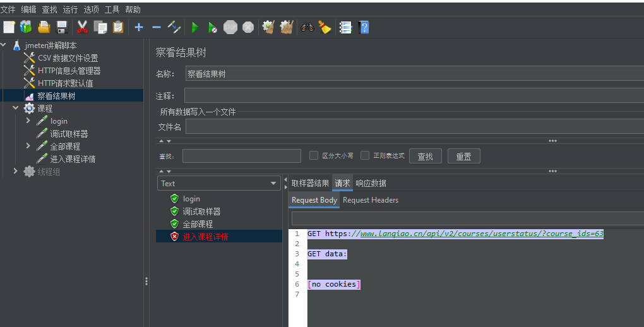Expand the login sampler node in tree
The height and width of the screenshot is (327, 644).
28,121
